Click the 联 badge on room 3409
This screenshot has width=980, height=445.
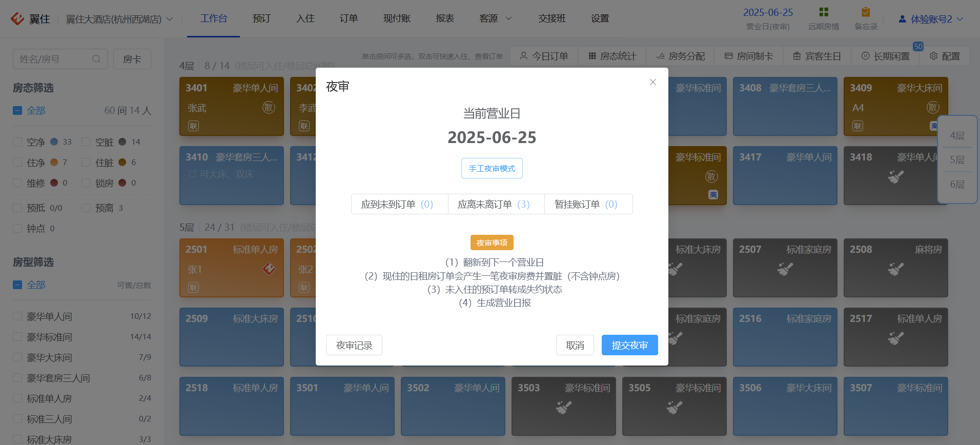coord(857,126)
